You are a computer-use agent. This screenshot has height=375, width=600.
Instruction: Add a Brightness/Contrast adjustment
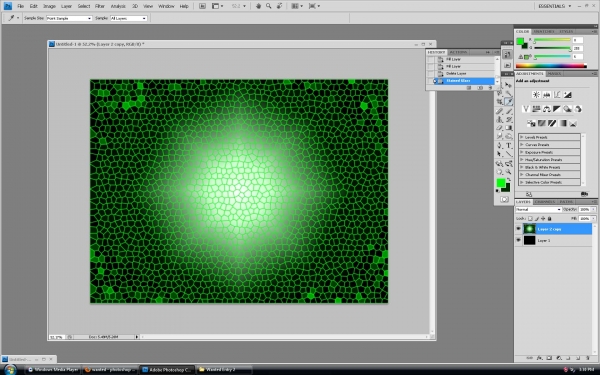pyautogui.click(x=536, y=94)
